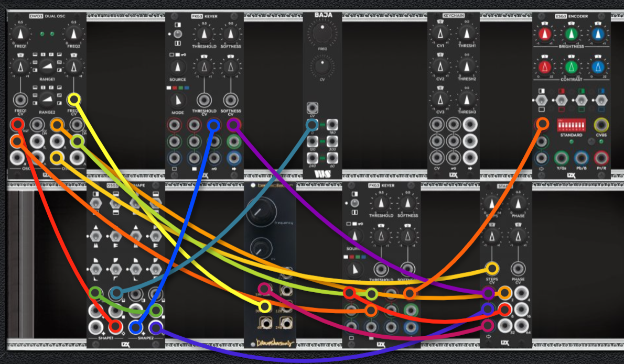This screenshot has width=624, height=364.
Task: Click the red STANDARD DIP switch block
Action: tap(571, 125)
